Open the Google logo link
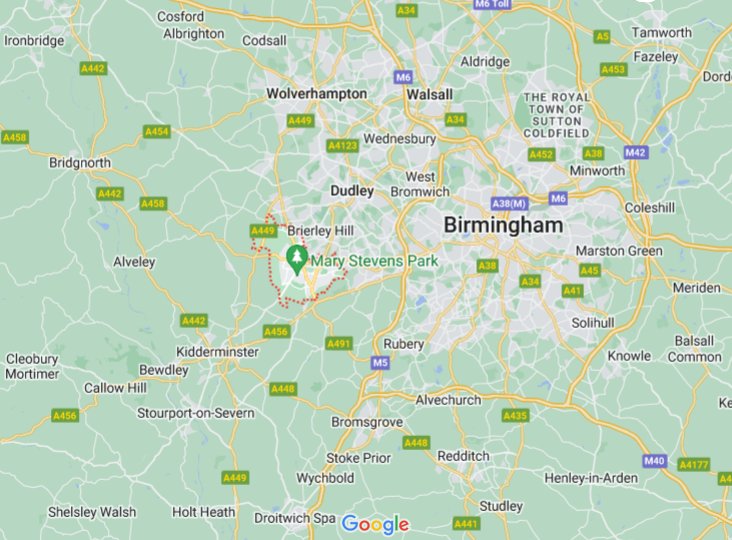This screenshot has width=732, height=540. (x=375, y=525)
